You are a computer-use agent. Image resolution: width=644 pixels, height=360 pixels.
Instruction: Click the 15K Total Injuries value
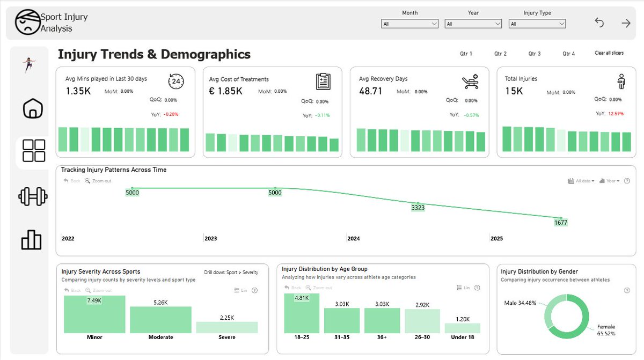click(514, 91)
